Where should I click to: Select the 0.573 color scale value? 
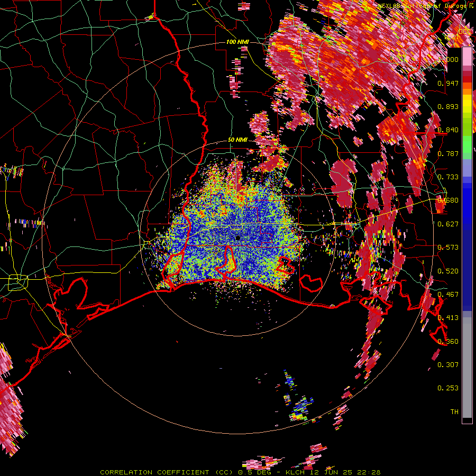(x=448, y=248)
